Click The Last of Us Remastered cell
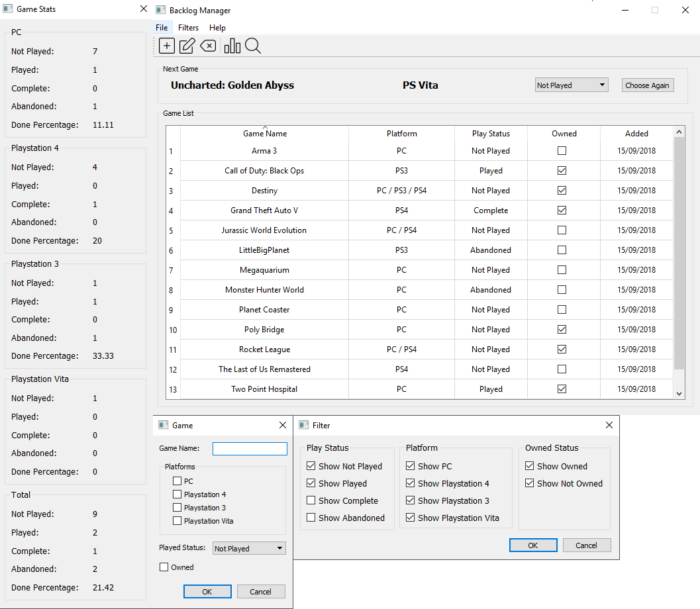The image size is (700, 609). coord(265,369)
